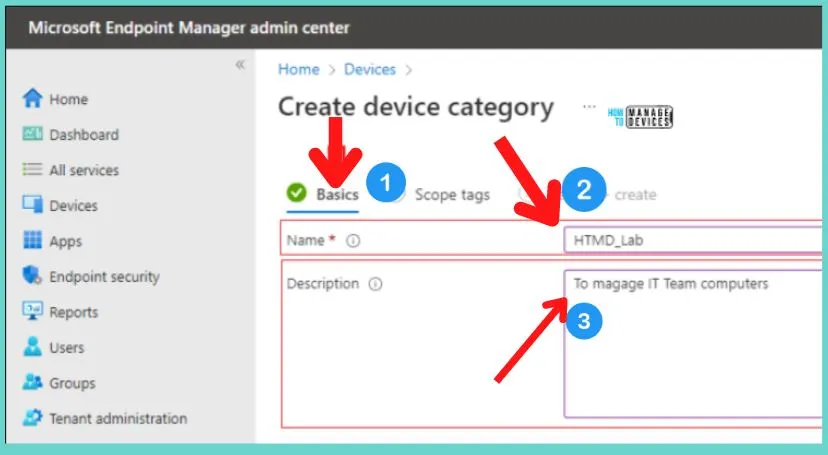
Task: Click the Description text area
Action: pos(693,344)
